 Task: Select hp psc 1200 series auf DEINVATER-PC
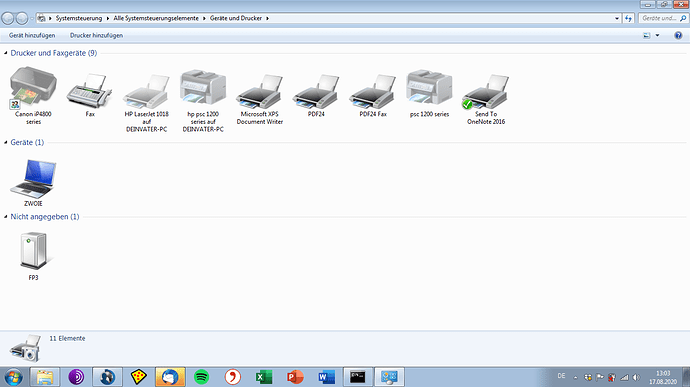click(203, 101)
